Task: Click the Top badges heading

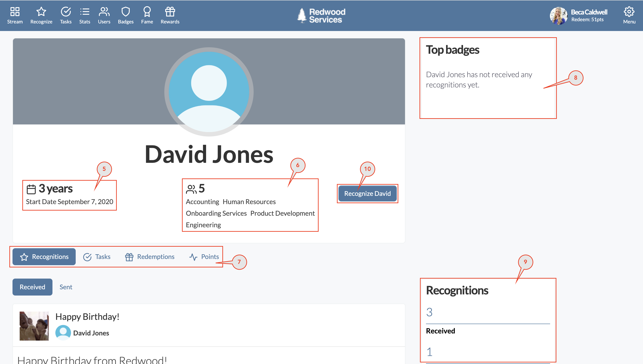Action: (x=453, y=50)
